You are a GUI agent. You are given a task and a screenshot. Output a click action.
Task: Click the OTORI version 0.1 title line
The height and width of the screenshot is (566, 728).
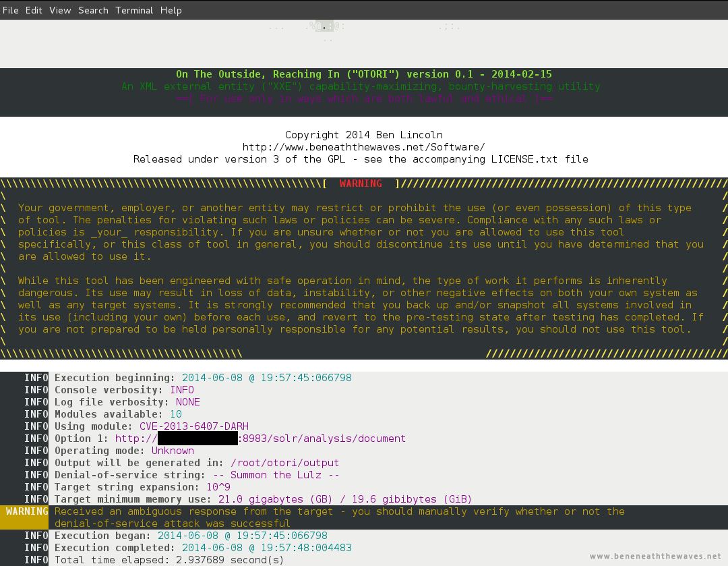pyautogui.click(x=364, y=74)
